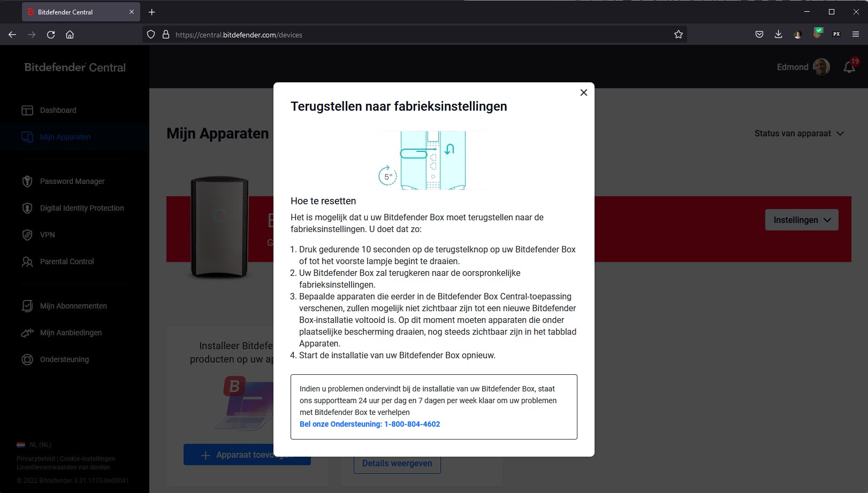
Task: Click the browser account avatar icon
Action: 797,35
